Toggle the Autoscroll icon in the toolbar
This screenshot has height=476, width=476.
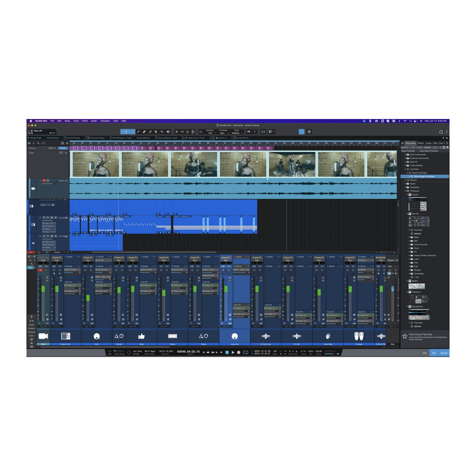[248, 132]
